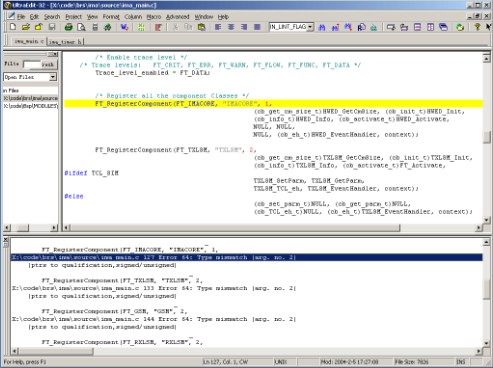Open the Macro menu

point(154,17)
